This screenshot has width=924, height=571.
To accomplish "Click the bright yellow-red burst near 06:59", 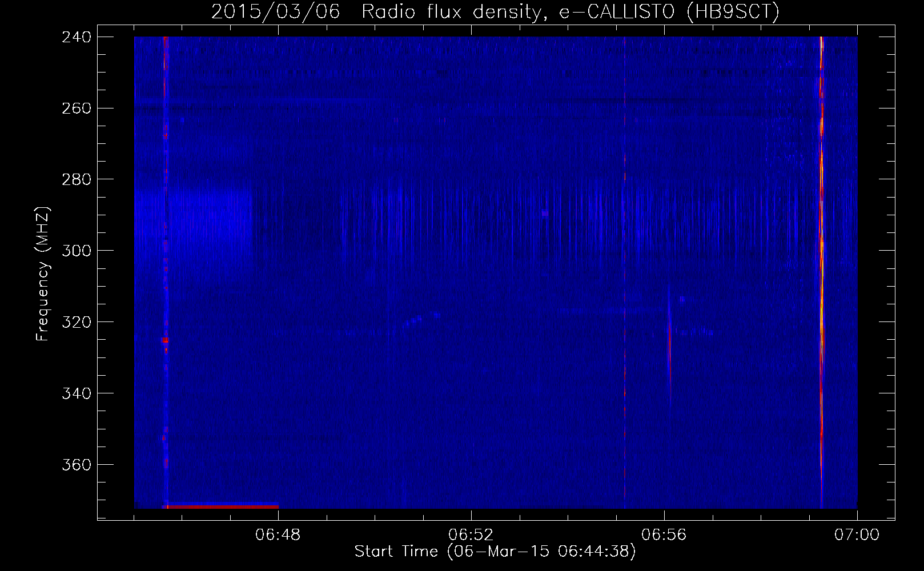I will click(x=821, y=272).
